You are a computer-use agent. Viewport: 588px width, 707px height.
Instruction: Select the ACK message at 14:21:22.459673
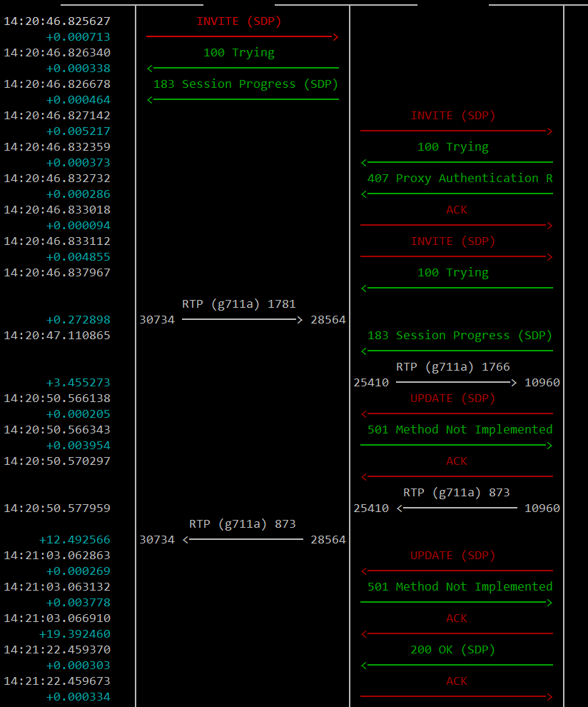pyautogui.click(x=457, y=681)
